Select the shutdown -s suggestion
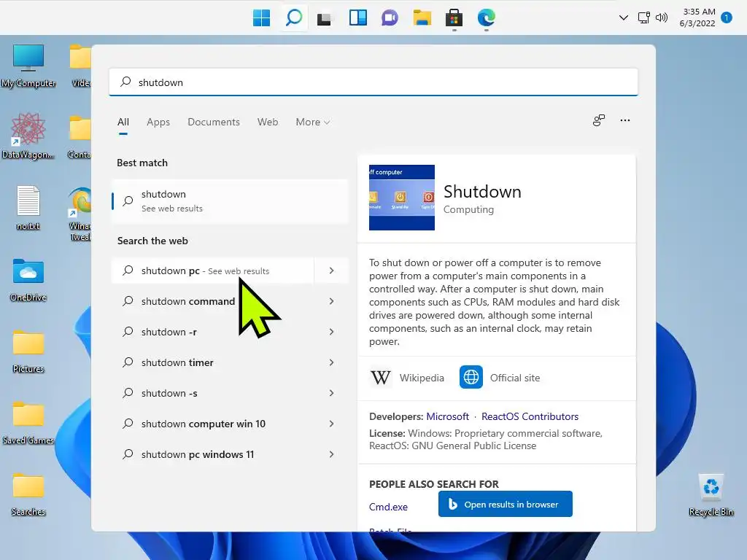 click(x=212, y=393)
